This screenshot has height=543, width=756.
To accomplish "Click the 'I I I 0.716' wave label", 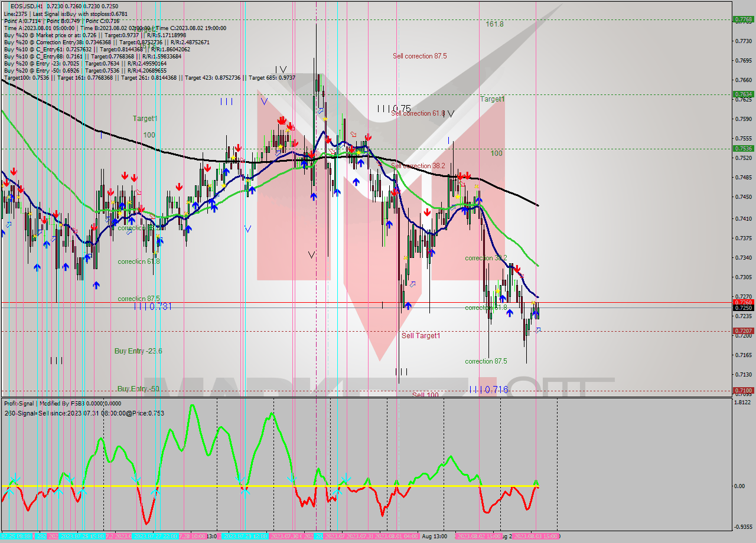I will click(488, 390).
